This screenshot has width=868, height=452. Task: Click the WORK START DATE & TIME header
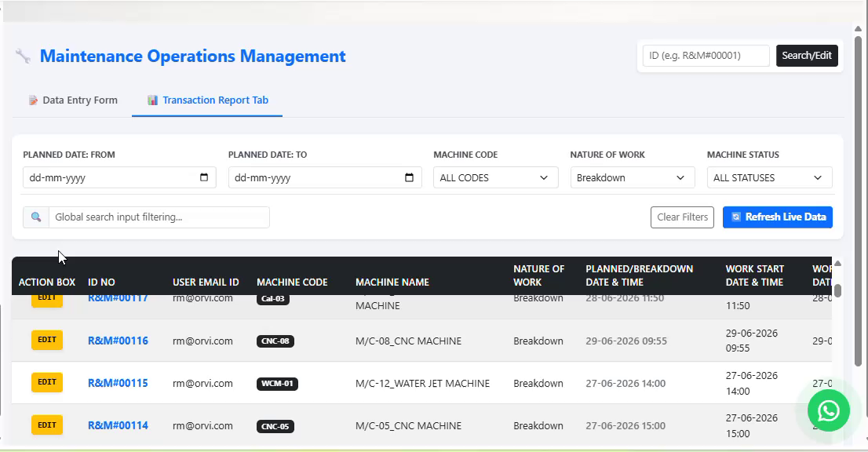pos(754,275)
